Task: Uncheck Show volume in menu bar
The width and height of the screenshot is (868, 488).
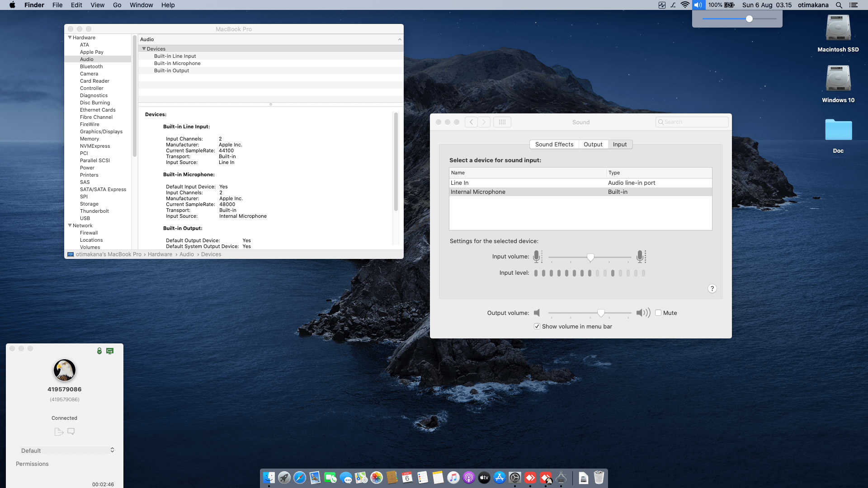Action: [537, 326]
